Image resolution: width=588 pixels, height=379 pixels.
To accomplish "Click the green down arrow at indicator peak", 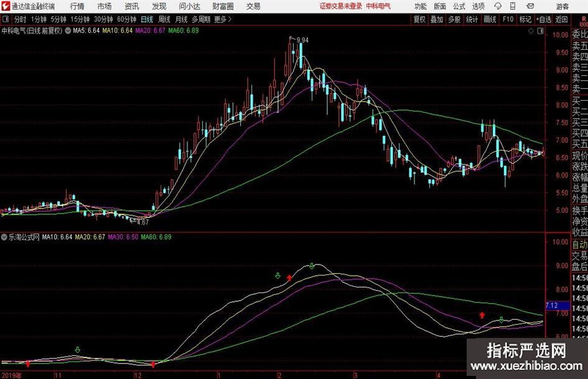I will coord(312,266).
